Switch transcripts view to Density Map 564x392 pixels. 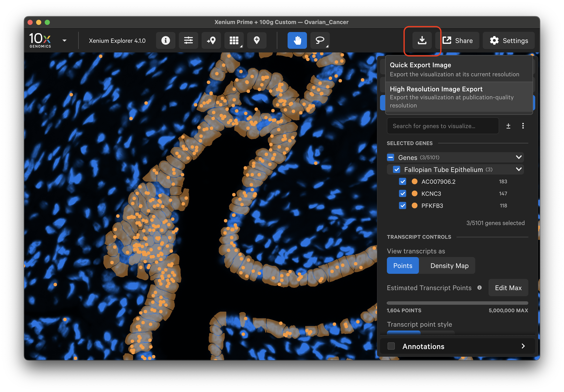point(449,266)
